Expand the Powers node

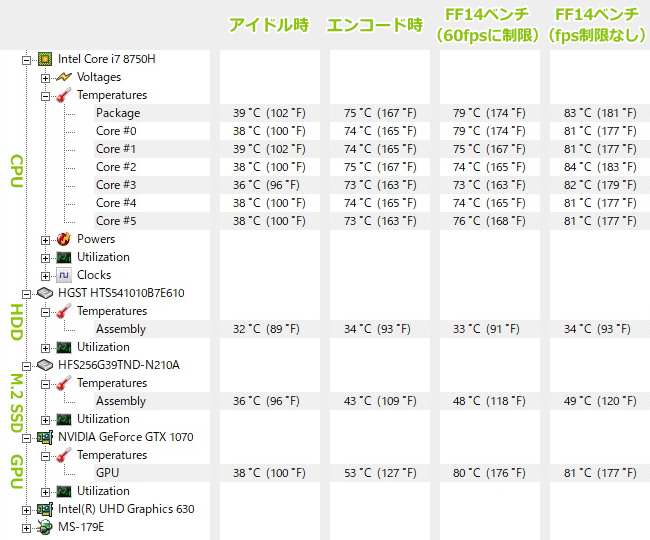[45, 240]
